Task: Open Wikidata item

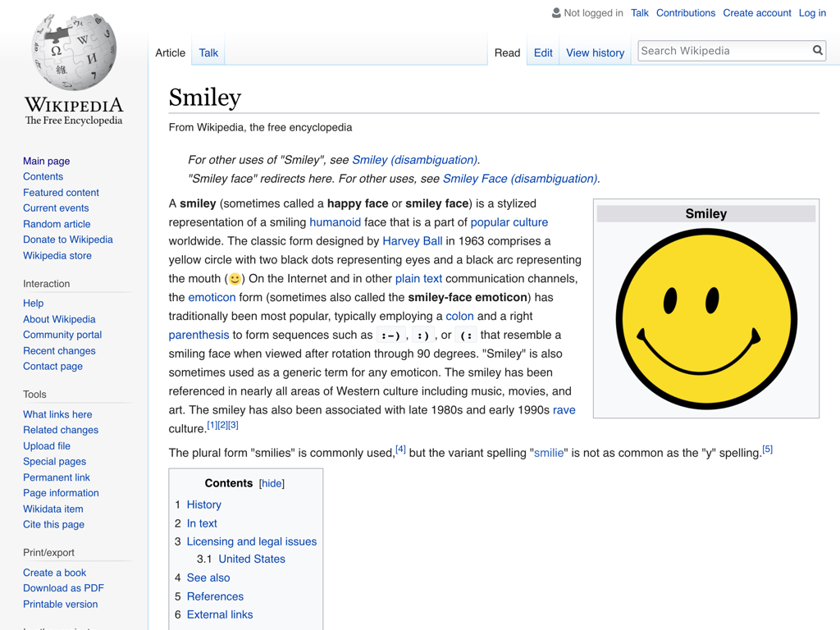Action: point(53,509)
